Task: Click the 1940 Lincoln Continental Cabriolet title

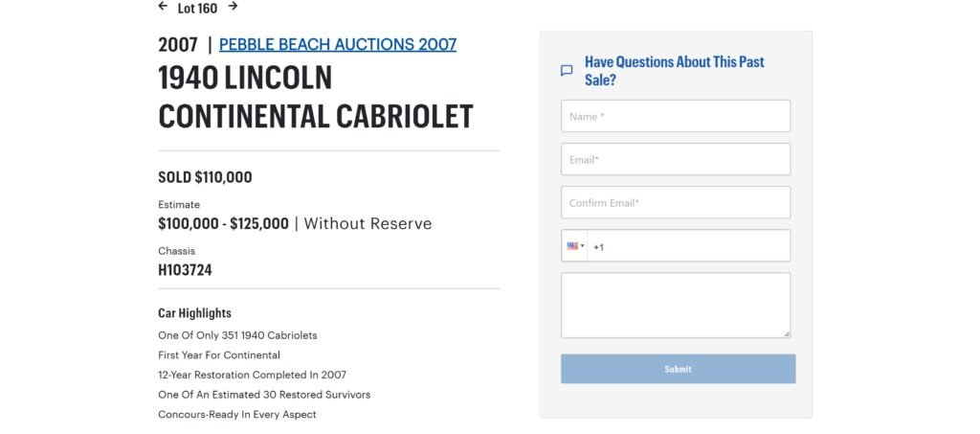Action: (x=316, y=97)
